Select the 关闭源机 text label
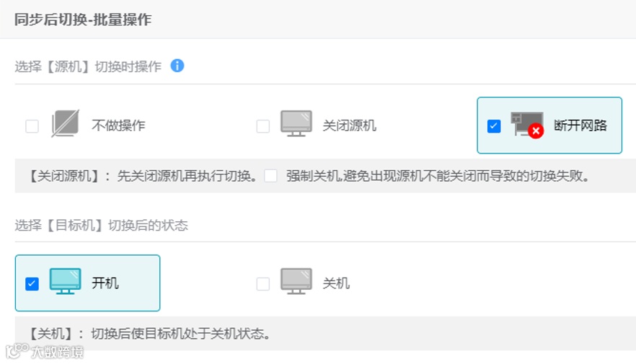Image resolution: width=636 pixels, height=364 pixels. (x=349, y=125)
